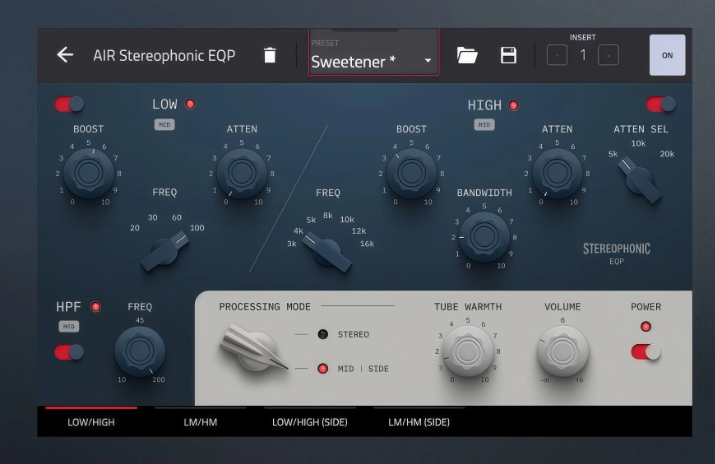Viewport: 715px width, 464px height.
Task: Open preset folder icon
Action: 467,55
